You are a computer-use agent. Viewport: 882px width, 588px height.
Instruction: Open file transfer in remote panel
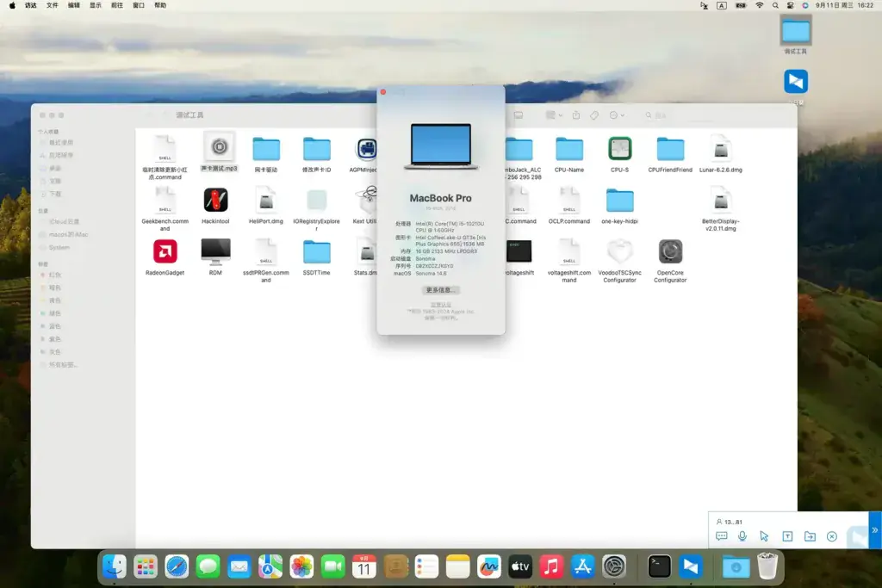click(810, 536)
